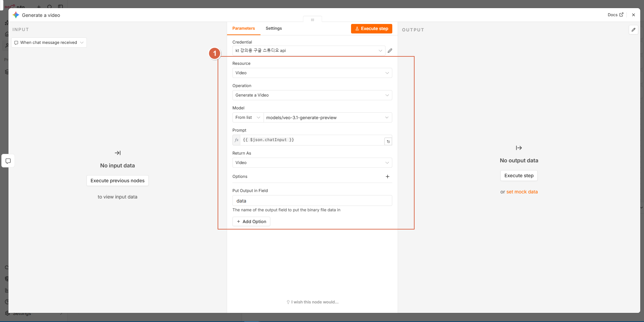Open the When chat message received selector

pos(49,43)
